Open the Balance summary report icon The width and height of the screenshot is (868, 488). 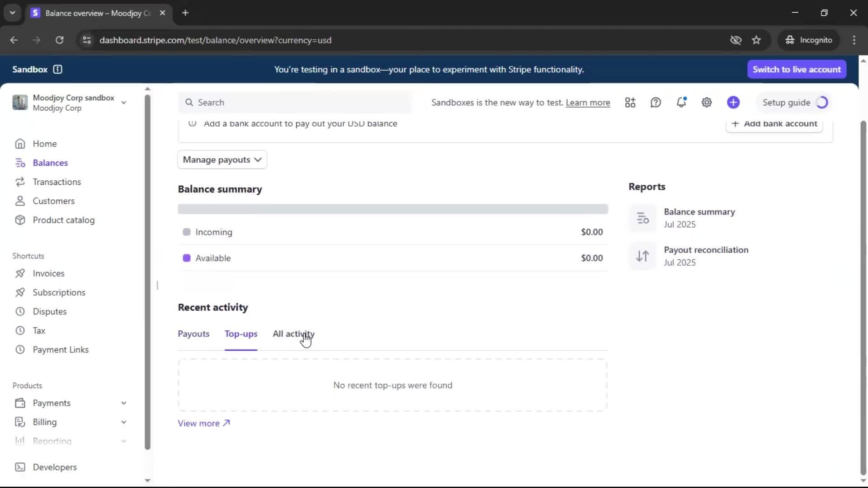[642, 218]
